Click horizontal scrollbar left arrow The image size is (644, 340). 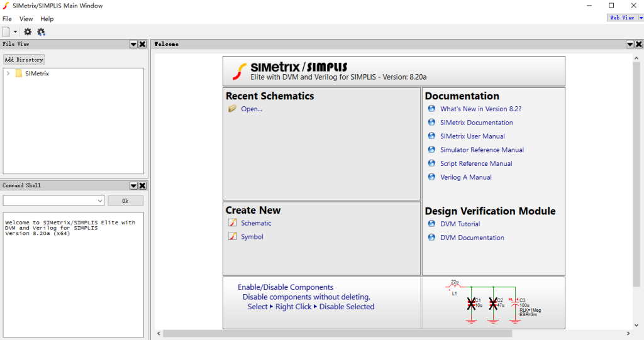(x=158, y=334)
